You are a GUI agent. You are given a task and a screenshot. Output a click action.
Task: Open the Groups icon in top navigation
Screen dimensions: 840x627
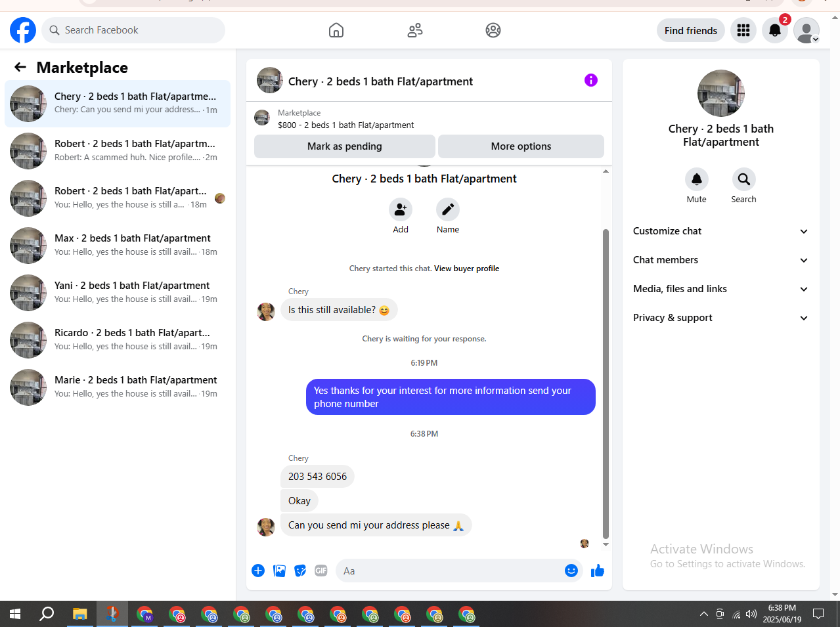click(493, 30)
